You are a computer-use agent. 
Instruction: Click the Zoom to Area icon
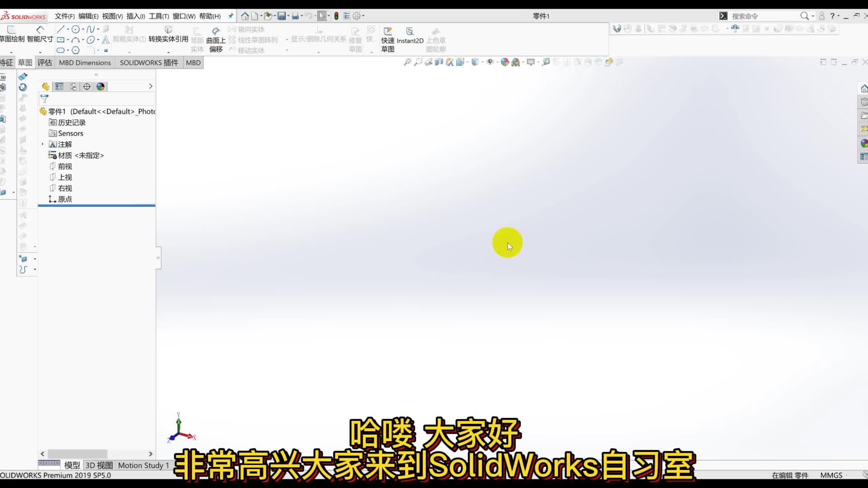[x=418, y=62]
